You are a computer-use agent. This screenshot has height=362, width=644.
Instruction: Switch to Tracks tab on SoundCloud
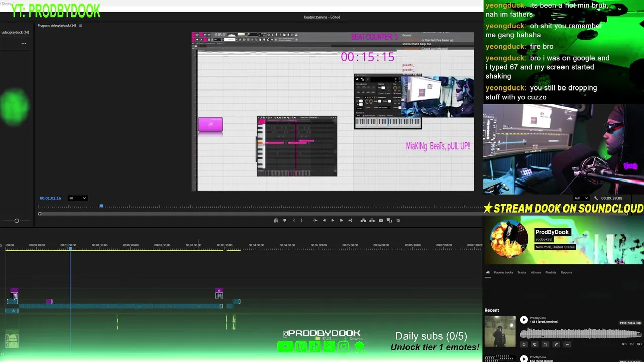[522, 272]
